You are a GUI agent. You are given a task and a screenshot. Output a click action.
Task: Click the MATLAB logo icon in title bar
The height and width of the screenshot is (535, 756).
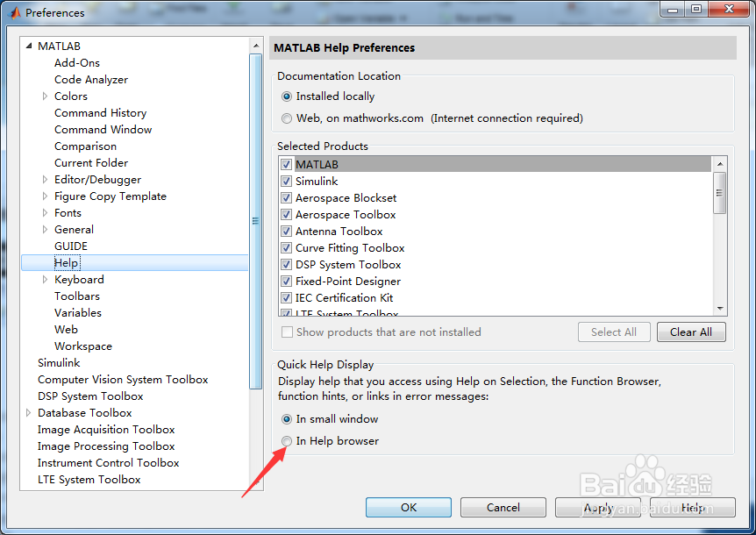pyautogui.click(x=15, y=13)
